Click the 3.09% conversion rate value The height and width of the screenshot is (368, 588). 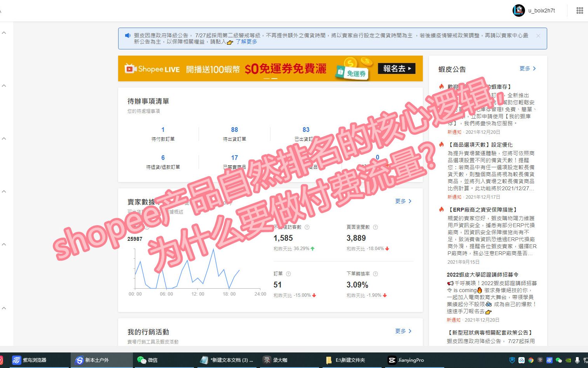click(x=358, y=285)
